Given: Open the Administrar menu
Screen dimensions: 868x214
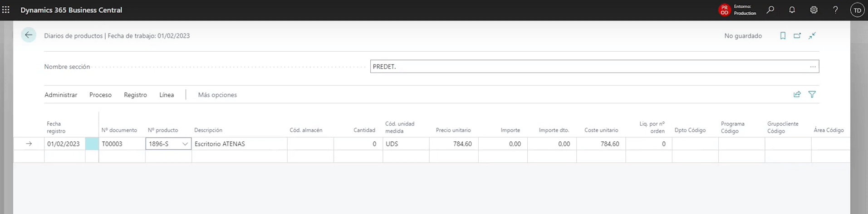Looking at the screenshot, I should (x=61, y=95).
